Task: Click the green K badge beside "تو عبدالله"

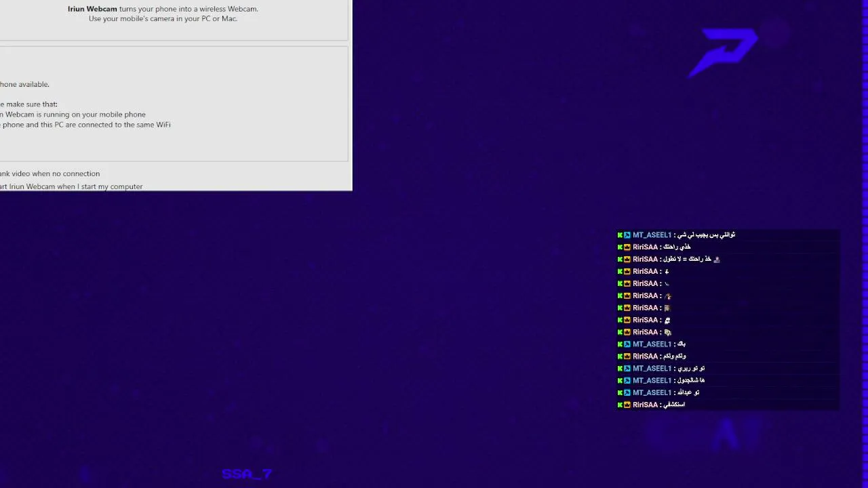Action: (620, 393)
